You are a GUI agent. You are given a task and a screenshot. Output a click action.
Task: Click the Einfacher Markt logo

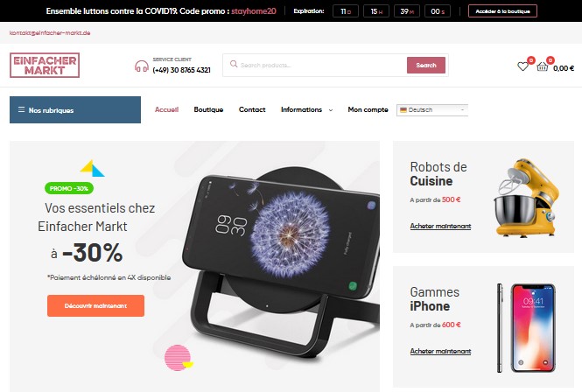point(45,65)
